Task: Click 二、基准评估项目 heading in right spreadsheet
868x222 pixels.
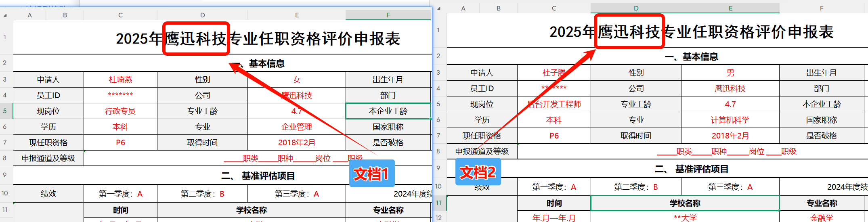Action: point(692,169)
